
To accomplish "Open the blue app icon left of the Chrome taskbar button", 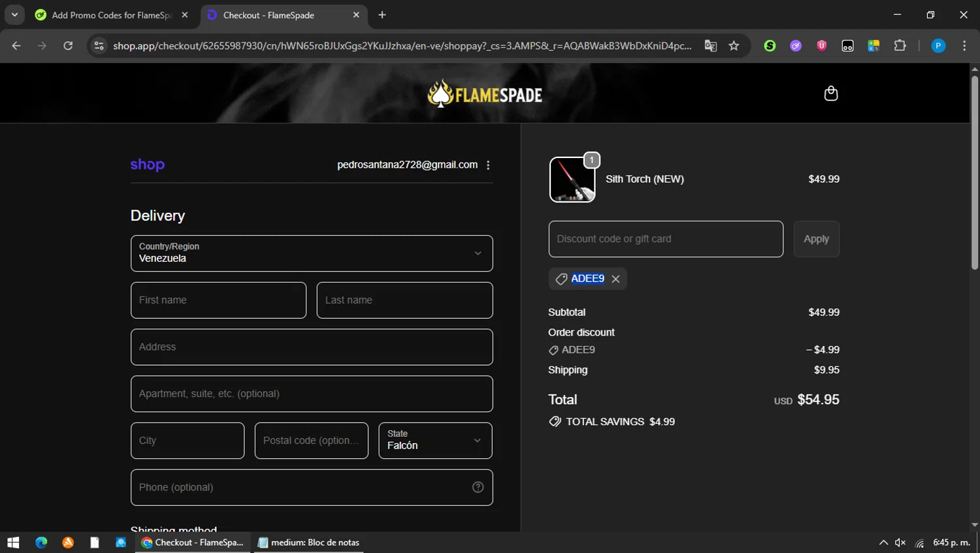I will click(x=121, y=543).
